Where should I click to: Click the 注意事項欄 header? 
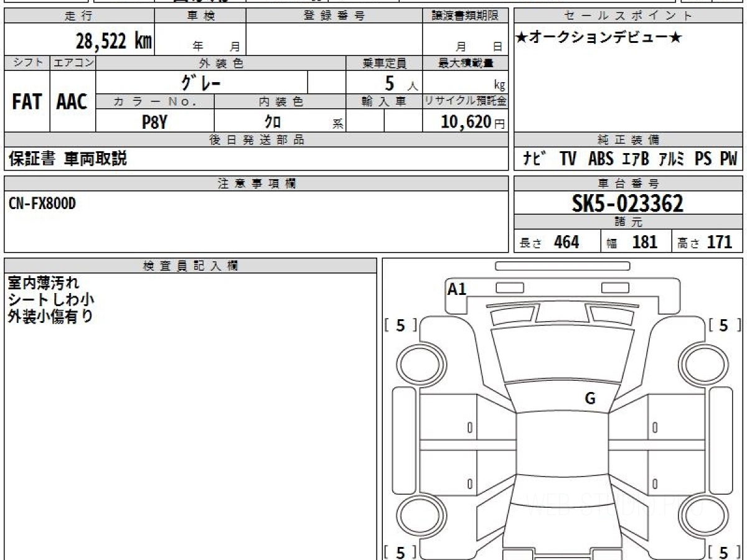257,184
